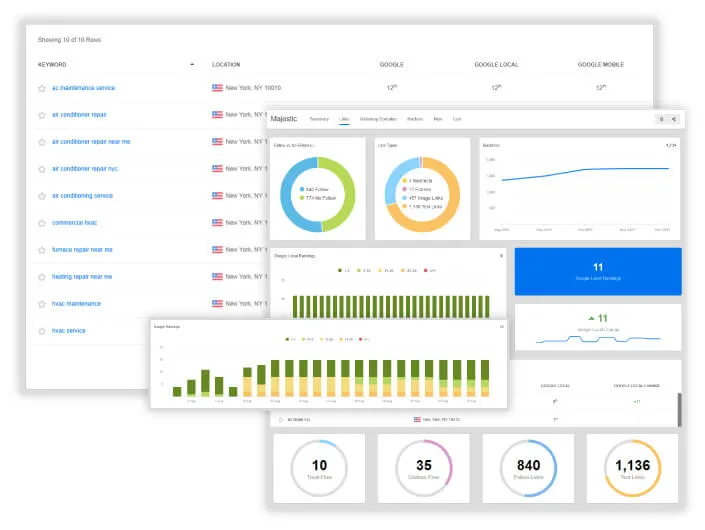Click star icon beside 'hvac maintenance'

coord(42,304)
